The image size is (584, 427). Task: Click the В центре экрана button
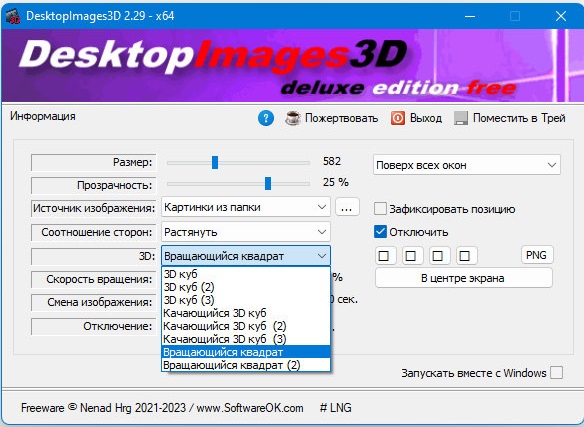(463, 278)
